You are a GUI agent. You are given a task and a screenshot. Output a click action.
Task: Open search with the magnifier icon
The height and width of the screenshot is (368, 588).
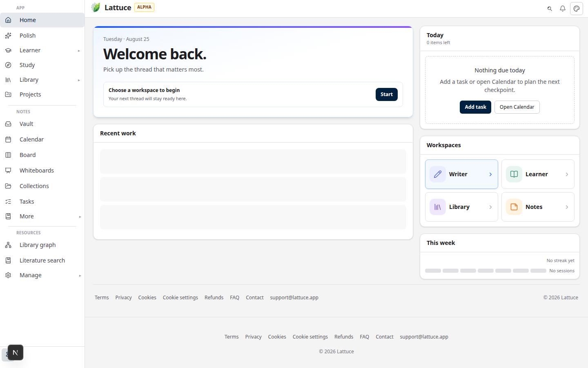click(x=550, y=9)
